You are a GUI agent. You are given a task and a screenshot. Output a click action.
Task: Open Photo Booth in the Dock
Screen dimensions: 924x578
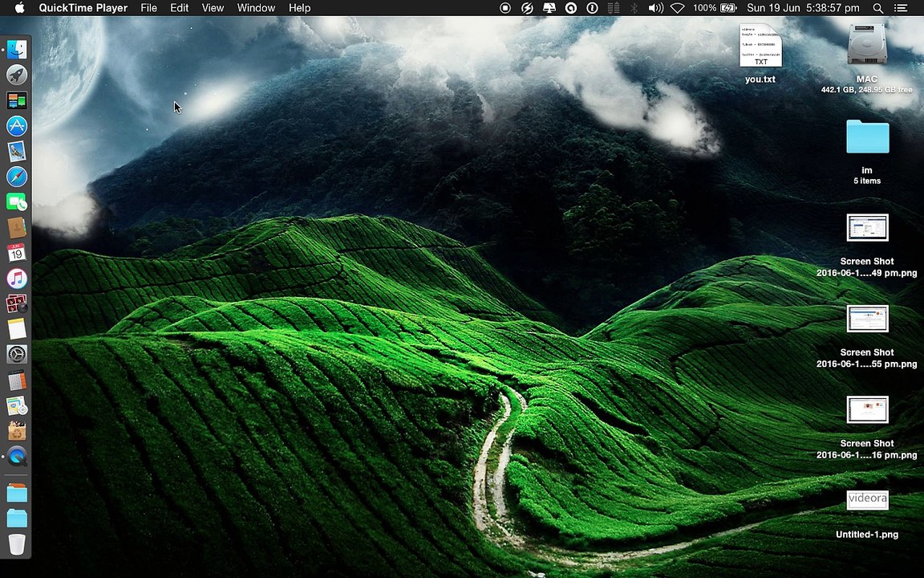17,303
